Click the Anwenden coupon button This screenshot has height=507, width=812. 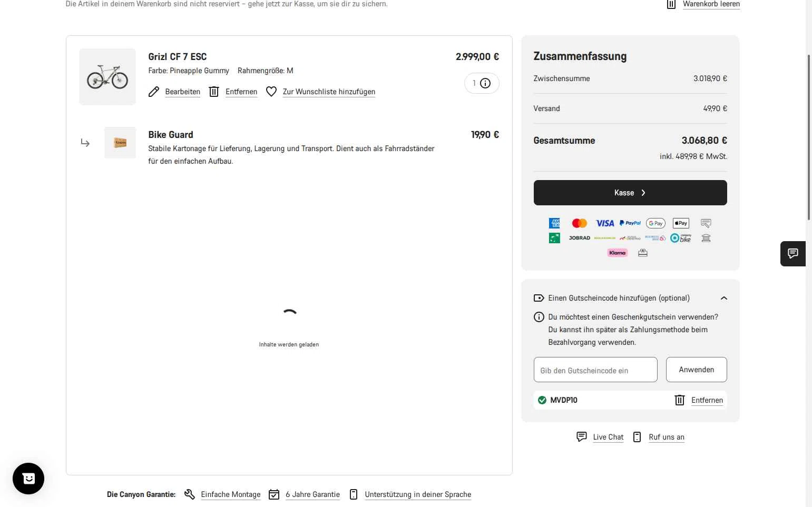(697, 370)
